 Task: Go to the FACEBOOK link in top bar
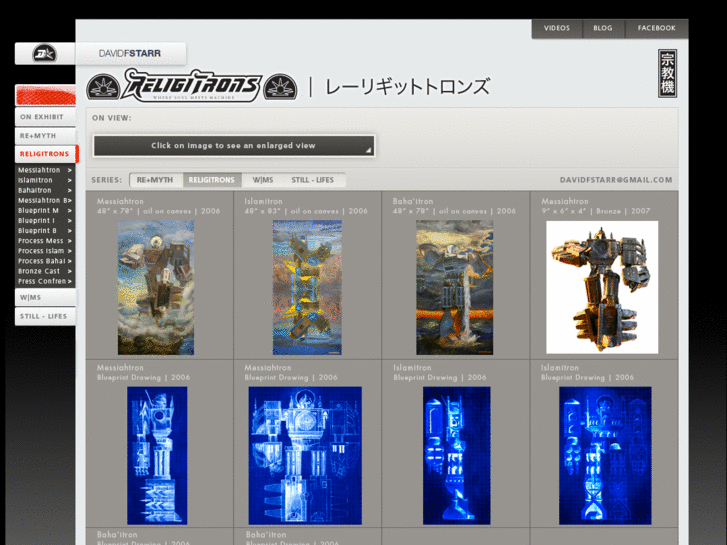[657, 28]
